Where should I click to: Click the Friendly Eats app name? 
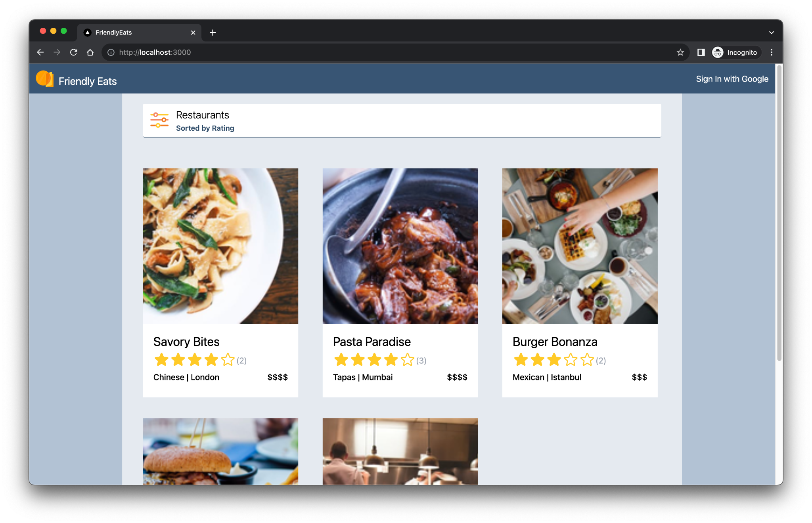[x=88, y=81]
